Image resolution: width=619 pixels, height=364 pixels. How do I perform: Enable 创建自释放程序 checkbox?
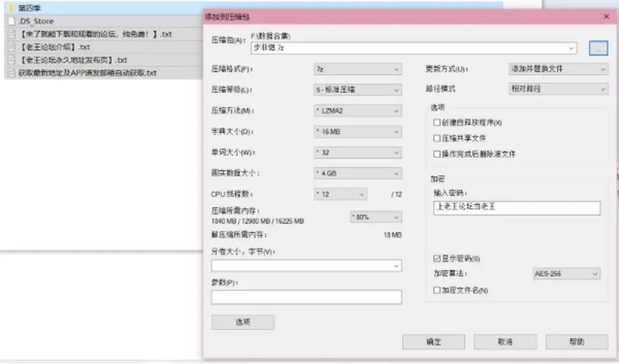[x=437, y=122]
